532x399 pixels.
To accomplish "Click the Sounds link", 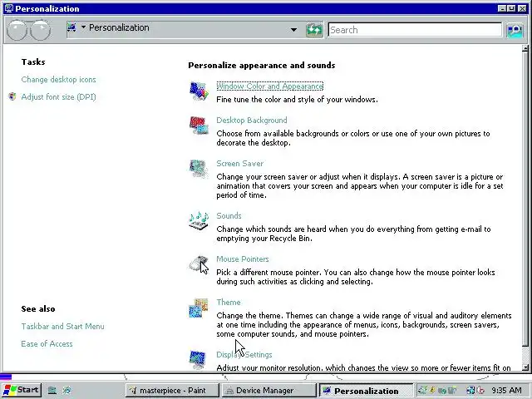I will click(229, 216).
